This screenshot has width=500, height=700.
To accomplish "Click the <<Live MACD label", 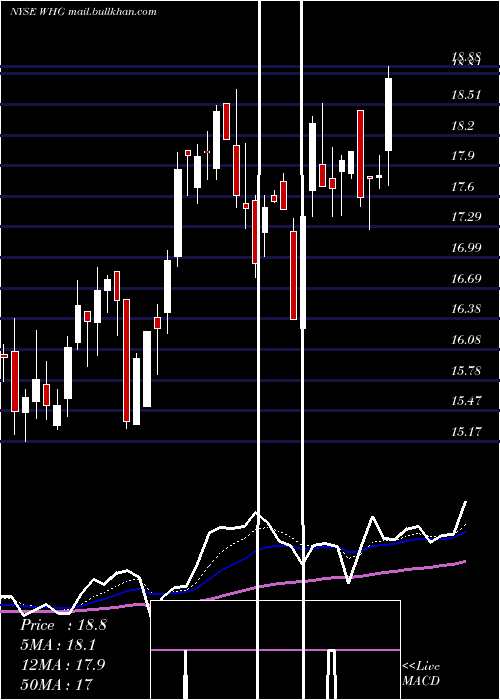I will pyautogui.click(x=421, y=674).
